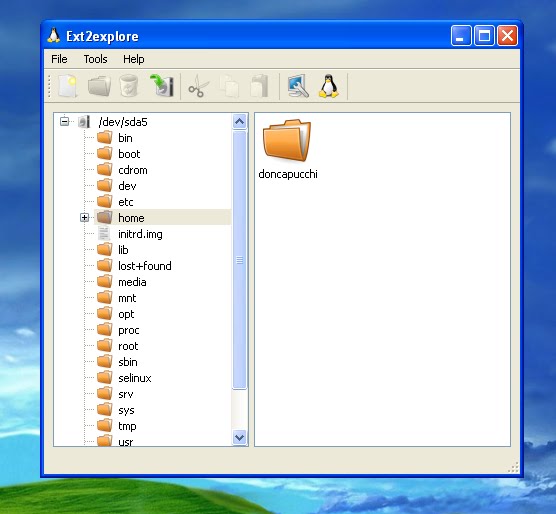Click the save-to-disk green arrow icon
Viewport: 556px width, 514px height.
click(x=162, y=85)
